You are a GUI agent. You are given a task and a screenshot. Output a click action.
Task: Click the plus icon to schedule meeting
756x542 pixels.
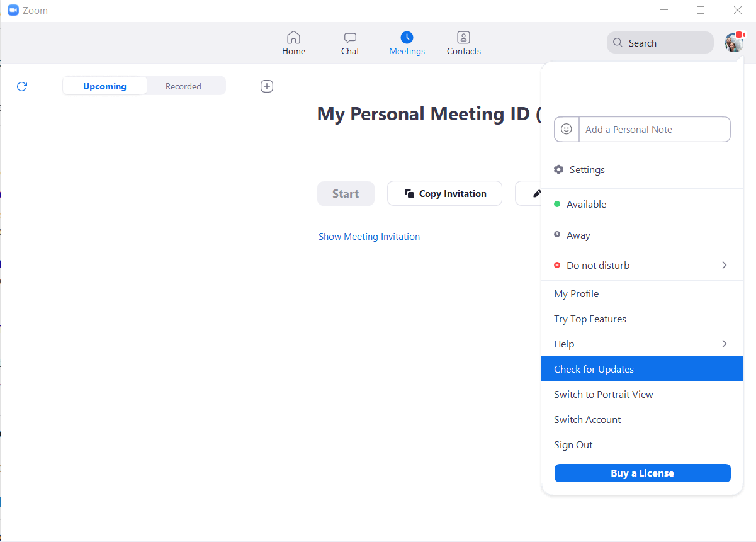click(x=267, y=86)
